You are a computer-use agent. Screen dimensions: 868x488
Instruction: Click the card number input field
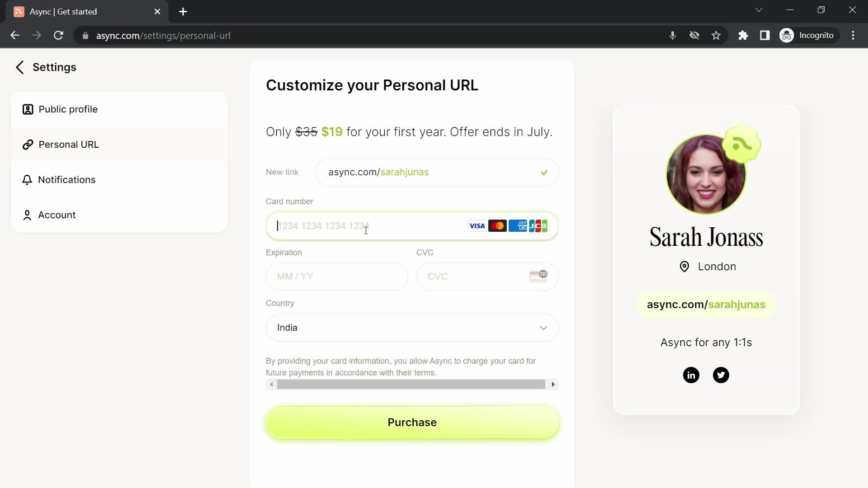(412, 226)
